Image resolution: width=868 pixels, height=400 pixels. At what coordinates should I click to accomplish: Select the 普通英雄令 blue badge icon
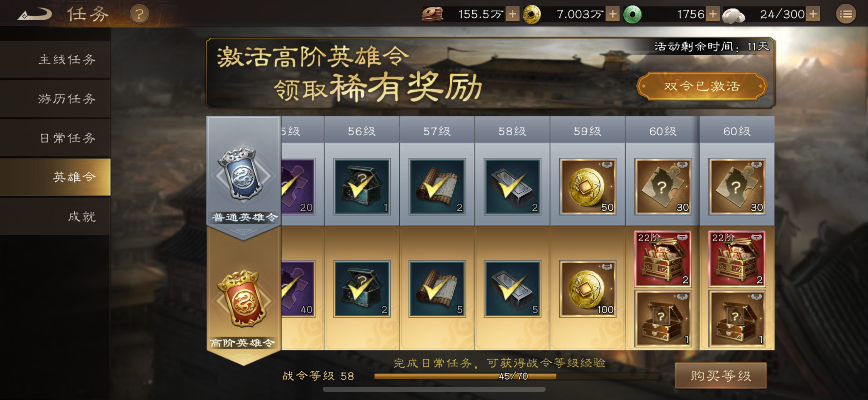(243, 174)
